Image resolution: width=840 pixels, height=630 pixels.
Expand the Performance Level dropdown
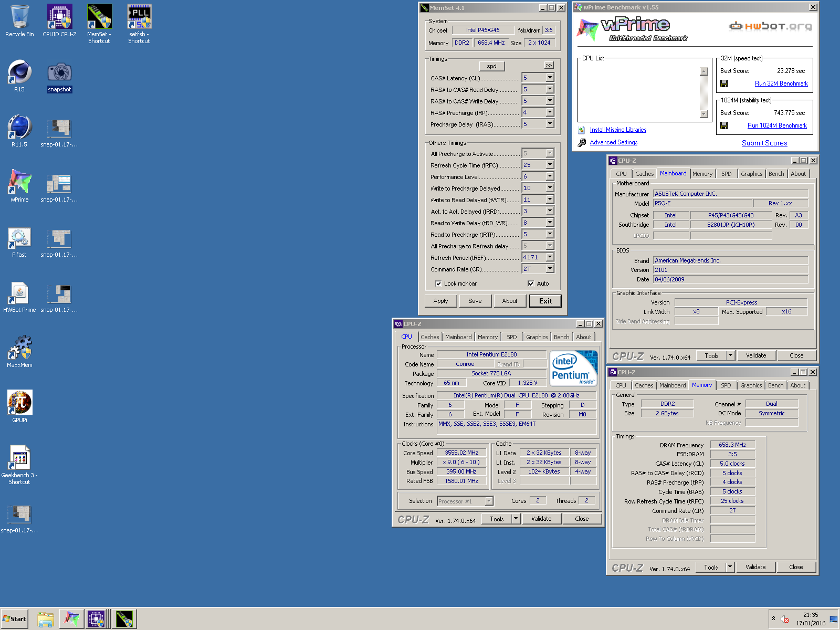coord(550,176)
